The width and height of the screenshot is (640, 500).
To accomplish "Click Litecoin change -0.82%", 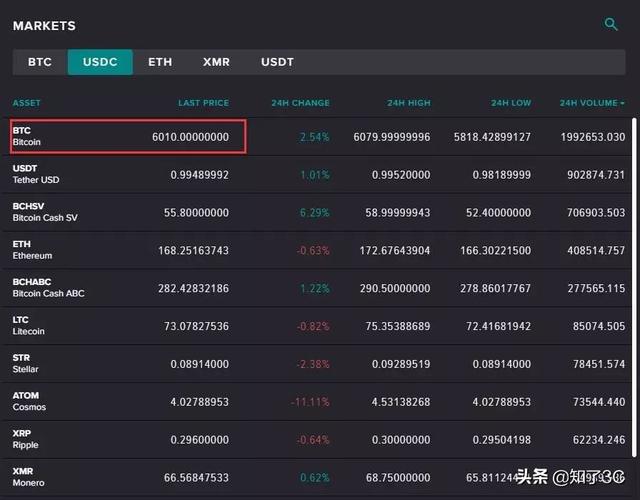I will pyautogui.click(x=313, y=326).
